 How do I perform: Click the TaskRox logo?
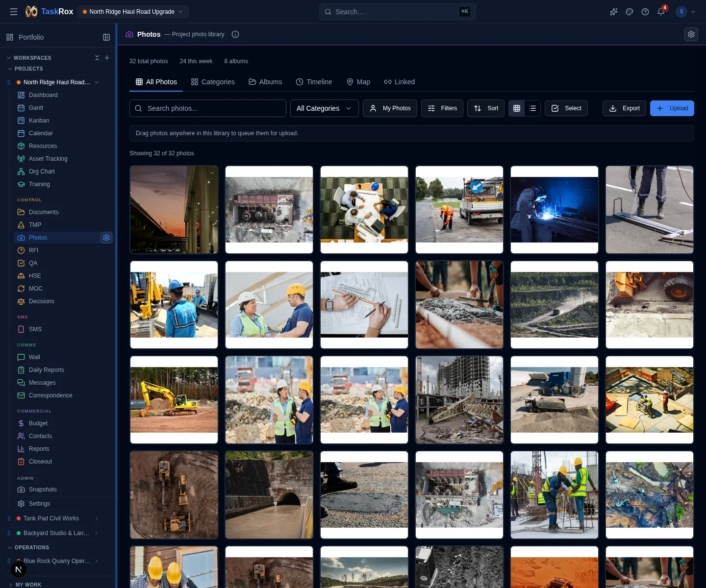click(50, 11)
